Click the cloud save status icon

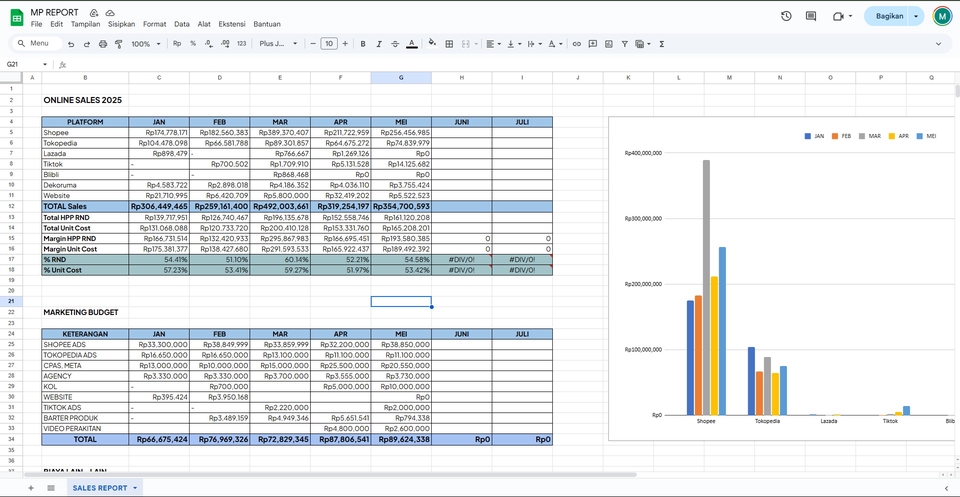(x=110, y=13)
